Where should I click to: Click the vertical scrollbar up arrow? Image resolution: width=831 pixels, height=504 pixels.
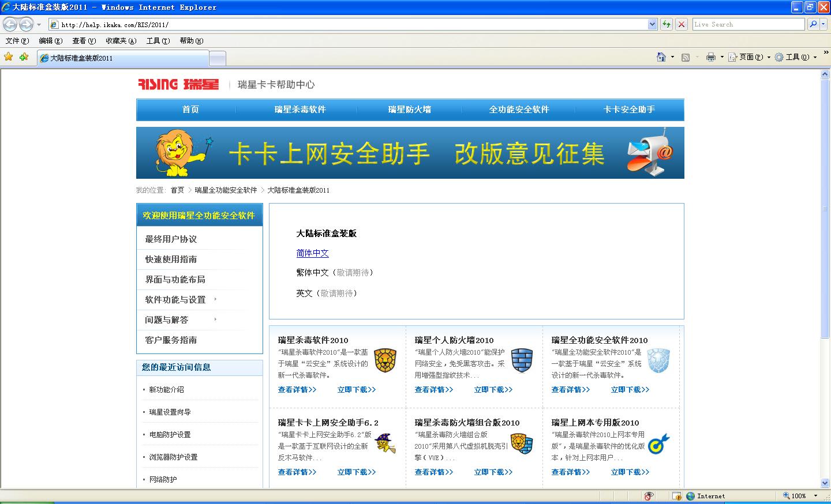(825, 74)
